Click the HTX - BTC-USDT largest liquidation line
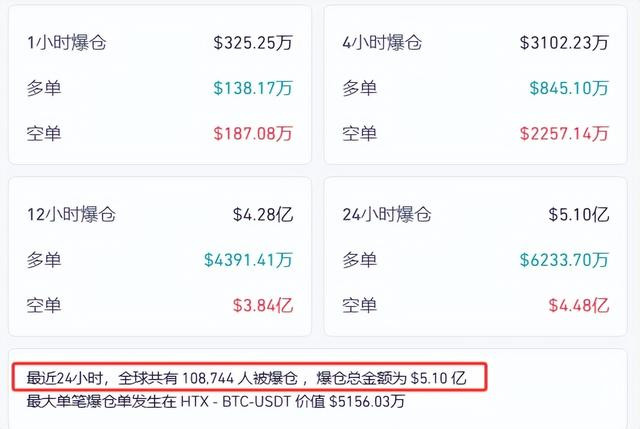640x429 pixels. pos(216,401)
